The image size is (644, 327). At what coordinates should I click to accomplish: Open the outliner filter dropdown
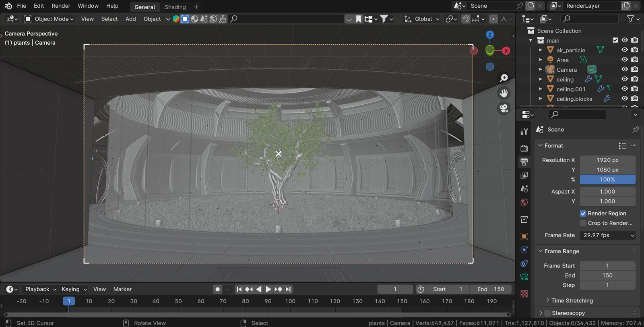[633, 19]
